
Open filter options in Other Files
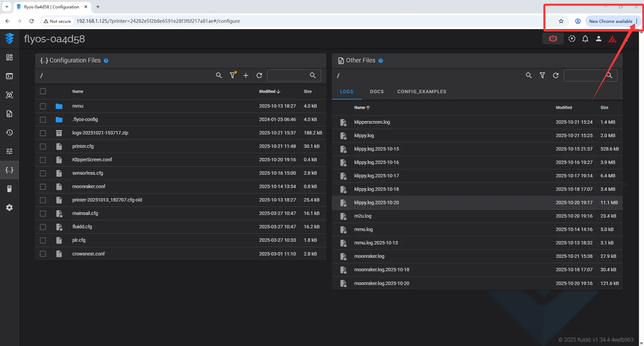(x=542, y=75)
